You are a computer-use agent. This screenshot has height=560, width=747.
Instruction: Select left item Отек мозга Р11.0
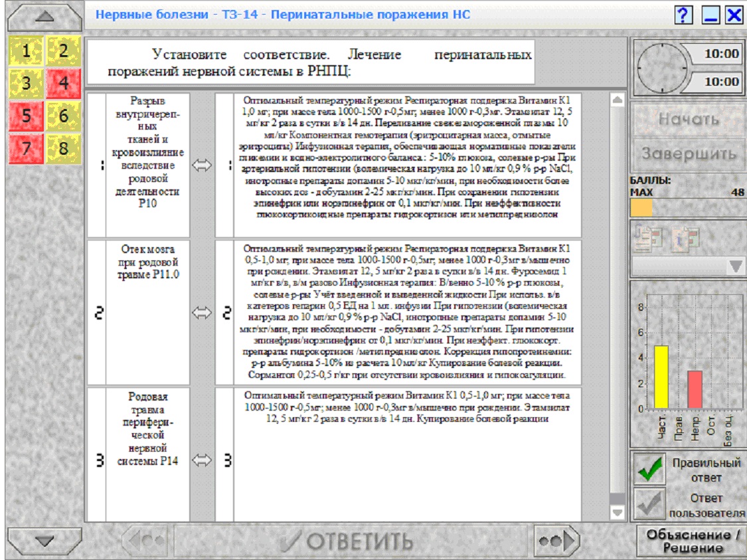click(x=147, y=313)
